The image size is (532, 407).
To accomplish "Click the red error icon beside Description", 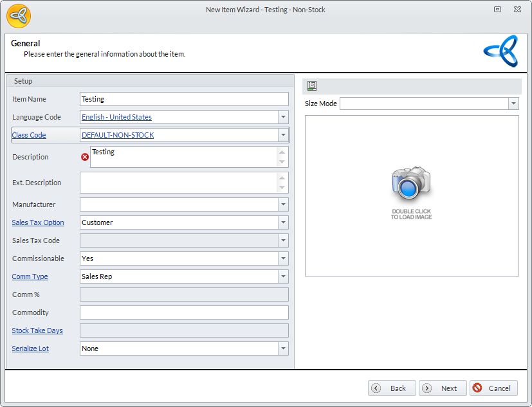I will pos(85,157).
